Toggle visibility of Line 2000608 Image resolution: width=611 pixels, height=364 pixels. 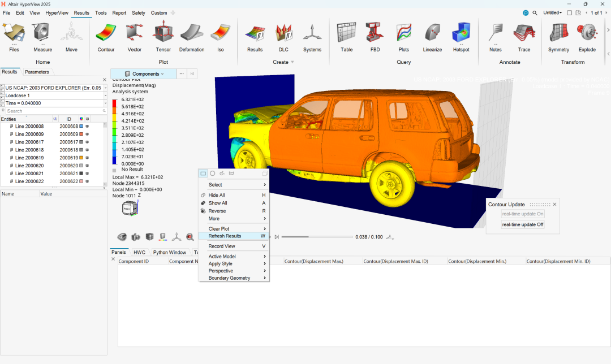[x=87, y=127]
